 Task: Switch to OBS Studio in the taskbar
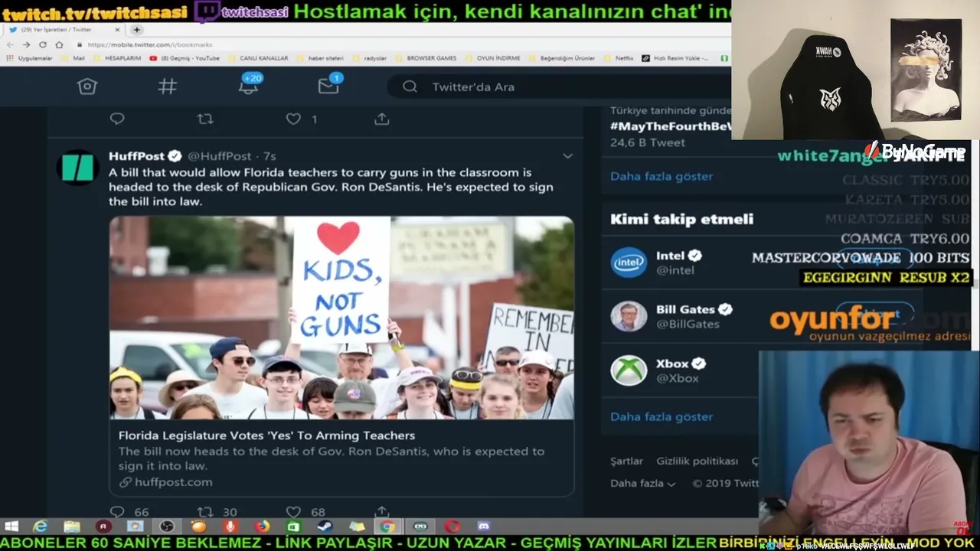click(167, 527)
